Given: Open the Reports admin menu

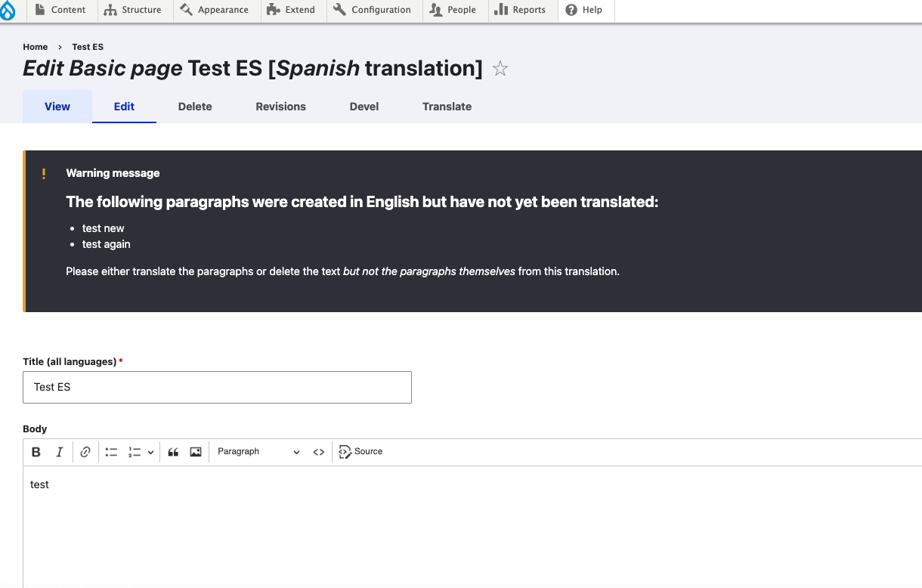Looking at the screenshot, I should click(522, 10).
